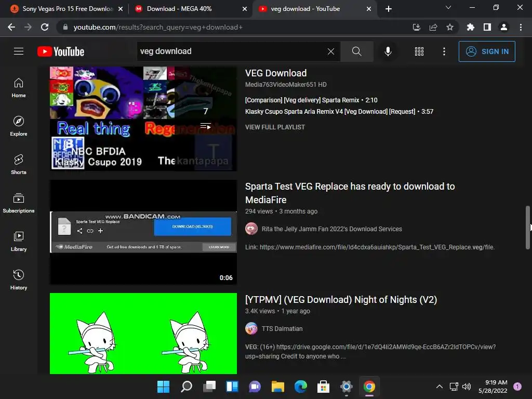Clear the search box with the X icon
This screenshot has height=399, width=532.
click(x=331, y=51)
